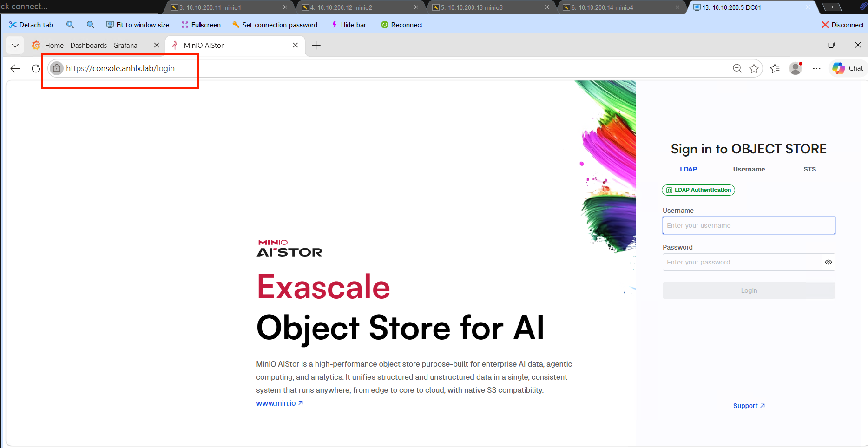Restore down the browser window

click(831, 45)
